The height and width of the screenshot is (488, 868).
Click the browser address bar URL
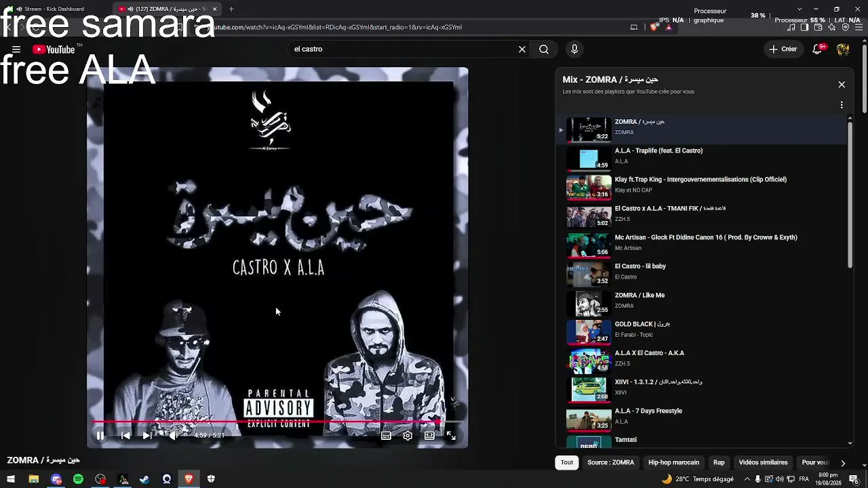pyautogui.click(x=339, y=27)
